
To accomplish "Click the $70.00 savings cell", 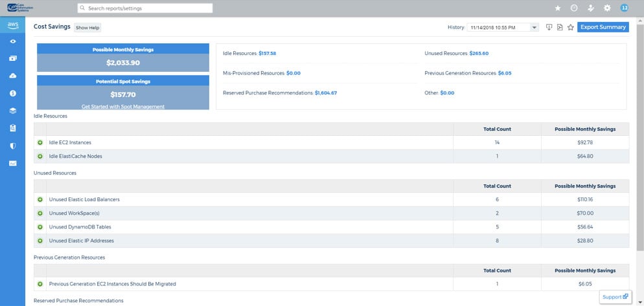I will coord(585,213).
